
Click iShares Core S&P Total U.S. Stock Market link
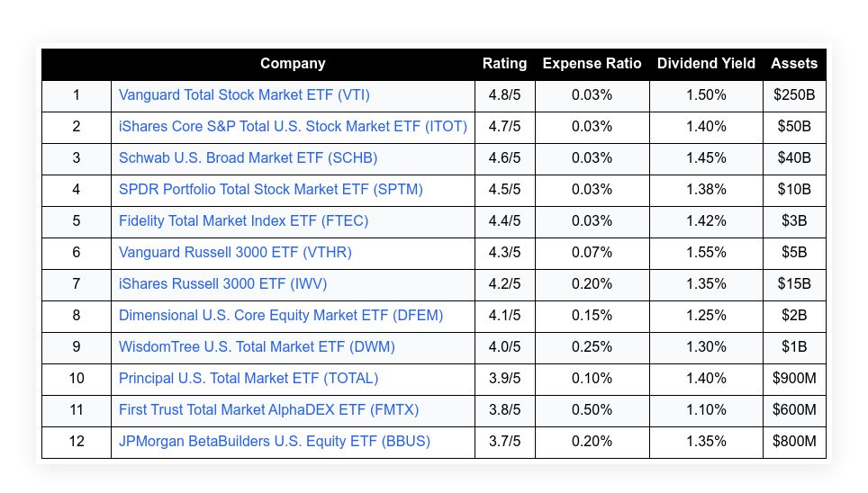(293, 126)
